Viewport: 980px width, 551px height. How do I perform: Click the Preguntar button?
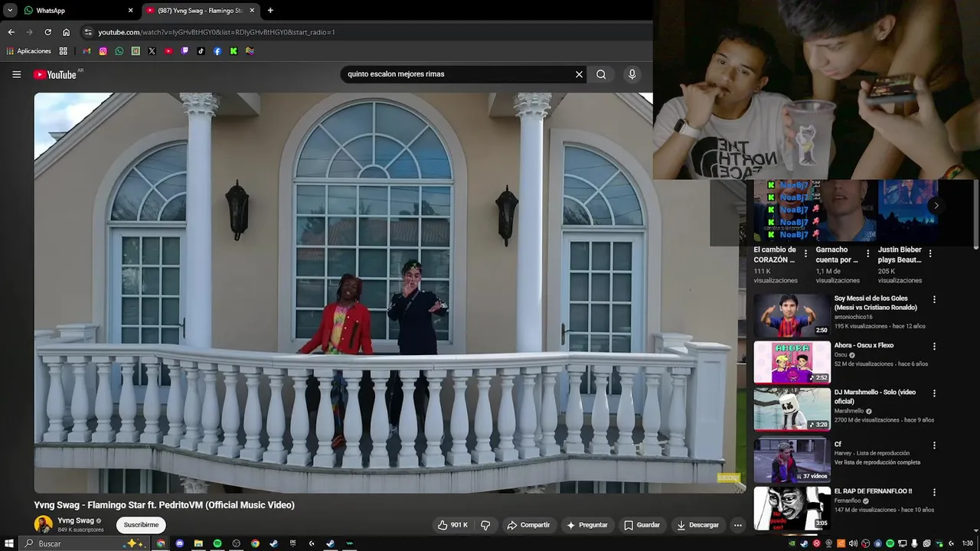(586, 525)
